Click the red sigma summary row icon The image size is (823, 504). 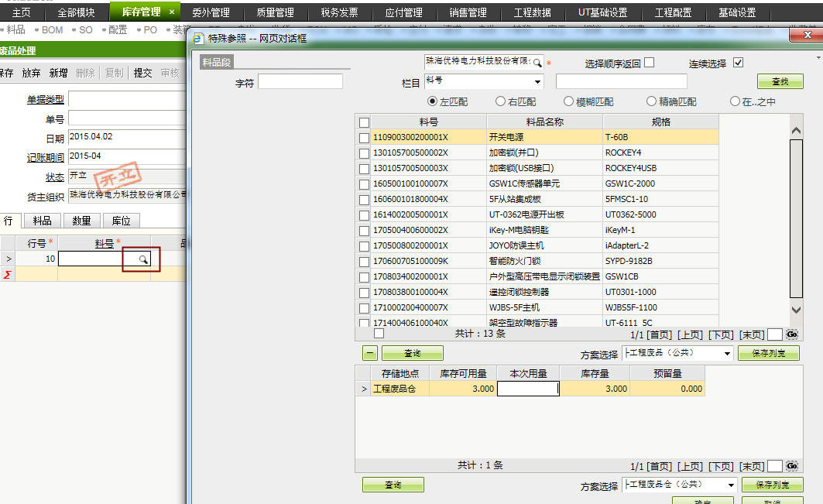pos(8,274)
